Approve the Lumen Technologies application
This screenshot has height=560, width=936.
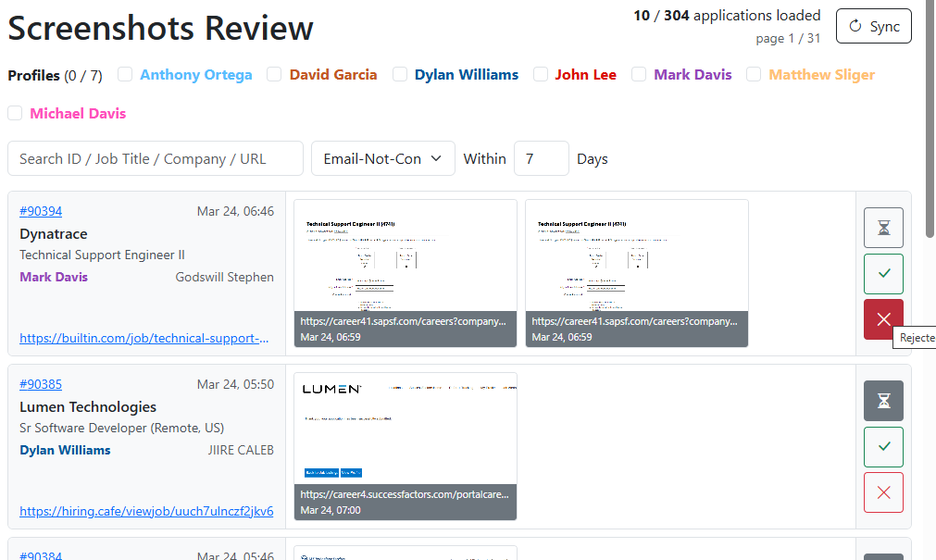coord(883,446)
